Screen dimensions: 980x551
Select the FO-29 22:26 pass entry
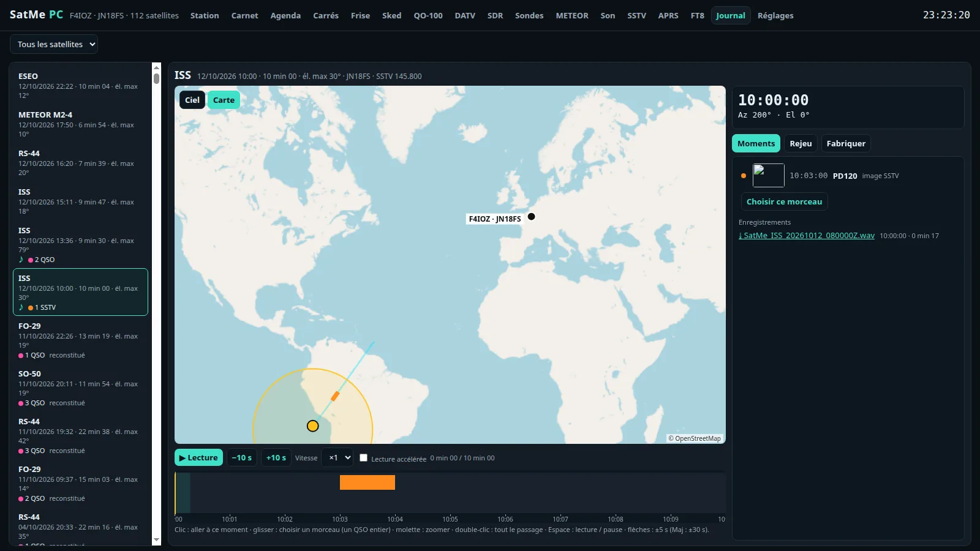point(80,340)
